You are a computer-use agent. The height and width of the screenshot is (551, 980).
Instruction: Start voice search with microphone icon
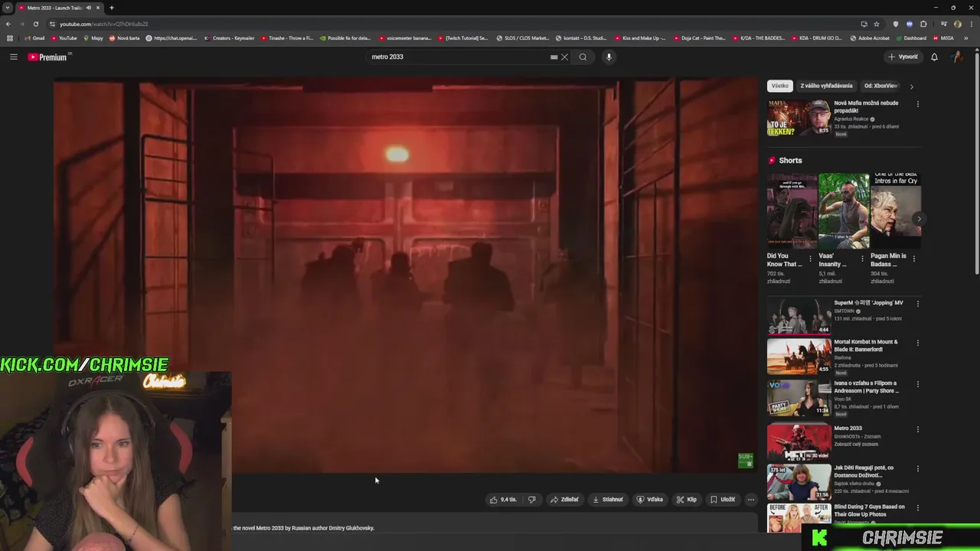(609, 57)
